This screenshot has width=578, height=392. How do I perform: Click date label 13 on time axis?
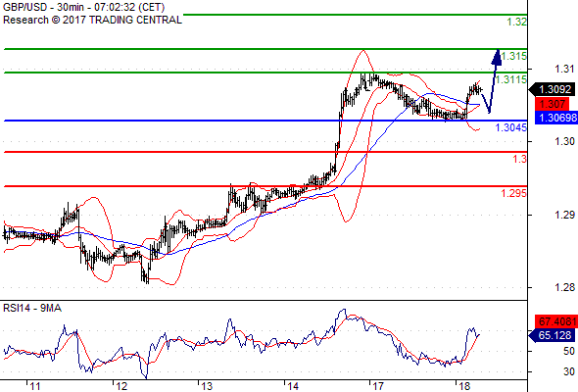(207, 386)
